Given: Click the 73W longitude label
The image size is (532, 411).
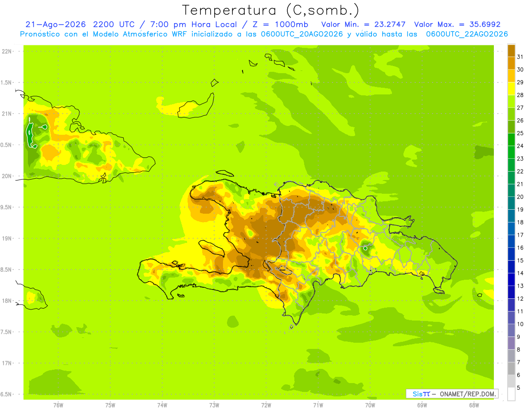Looking at the screenshot, I should tap(214, 405).
